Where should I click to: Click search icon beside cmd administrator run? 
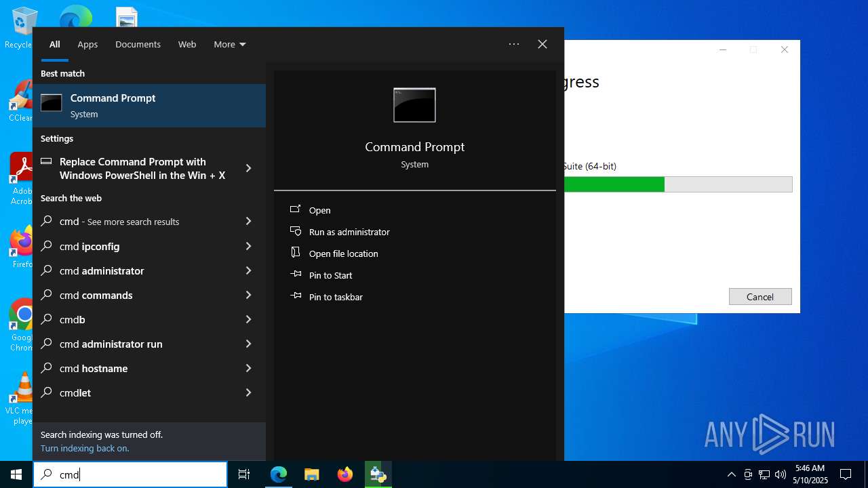pos(46,344)
